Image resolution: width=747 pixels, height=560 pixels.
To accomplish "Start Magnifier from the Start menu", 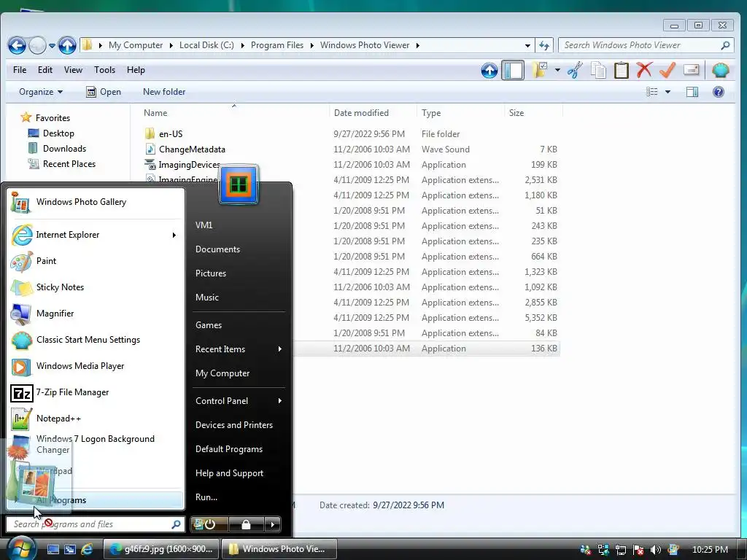I will 94,314.
